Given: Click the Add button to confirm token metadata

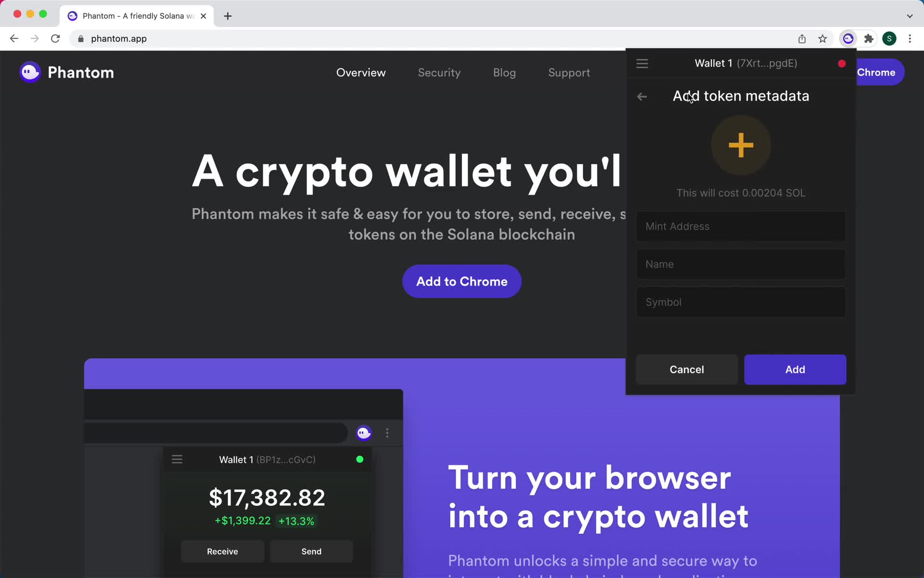Looking at the screenshot, I should coord(795,369).
